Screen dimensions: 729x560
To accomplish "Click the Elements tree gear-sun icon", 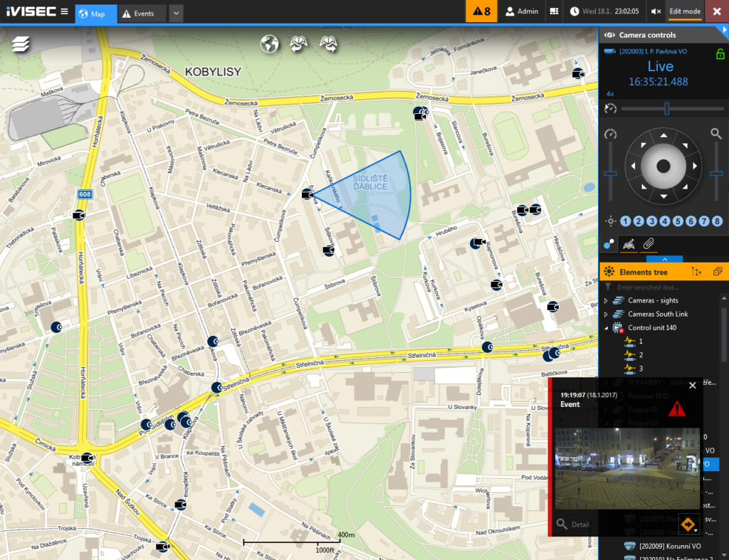I will [609, 272].
